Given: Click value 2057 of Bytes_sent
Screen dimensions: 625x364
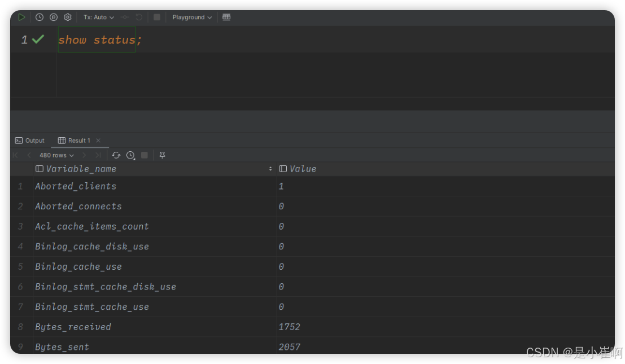Looking at the screenshot, I should point(290,347).
